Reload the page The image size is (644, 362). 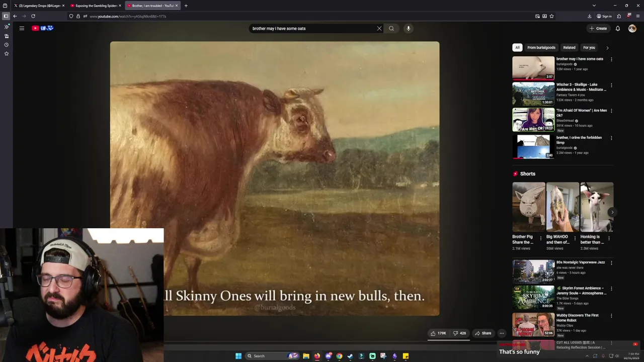33,16
